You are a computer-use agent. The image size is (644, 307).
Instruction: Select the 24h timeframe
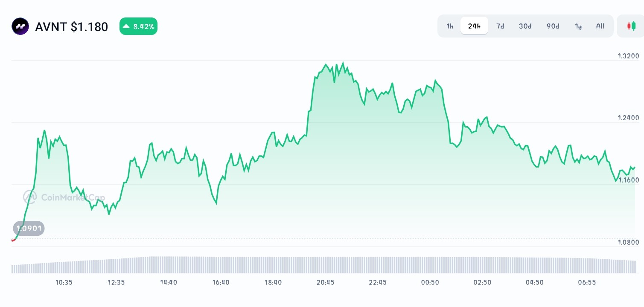[x=474, y=26]
